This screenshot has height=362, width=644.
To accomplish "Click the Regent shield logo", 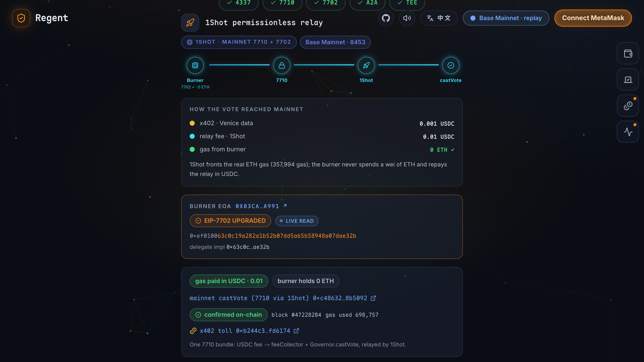I will coord(21,18).
